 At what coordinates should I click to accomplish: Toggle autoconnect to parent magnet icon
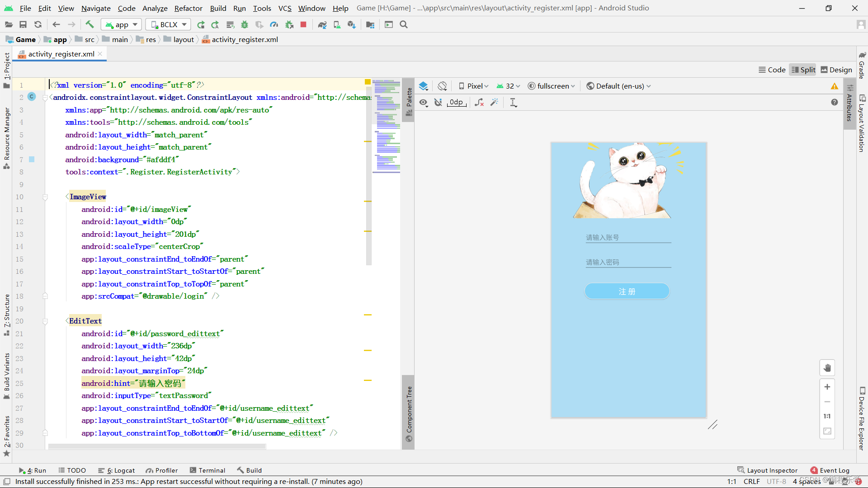coord(438,103)
